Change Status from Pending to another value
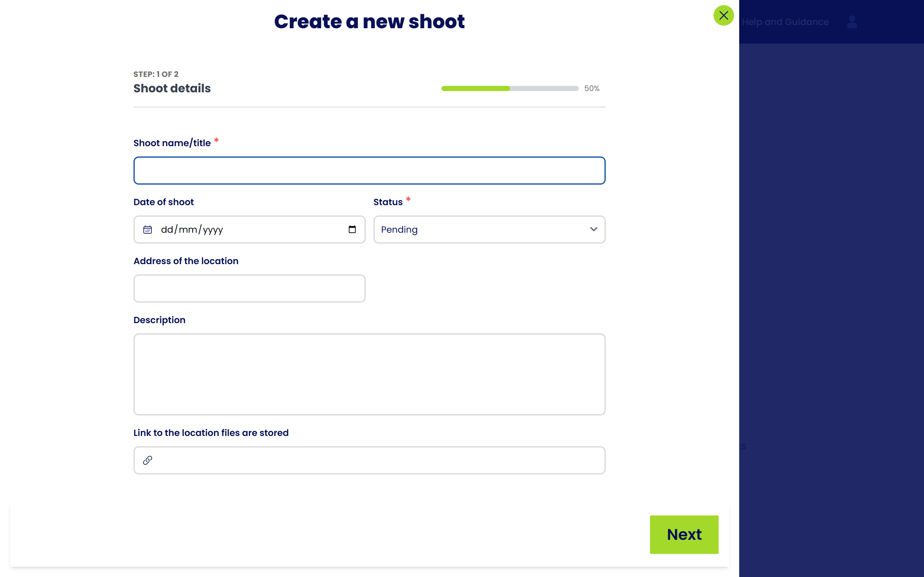924x577 pixels. 489,229
